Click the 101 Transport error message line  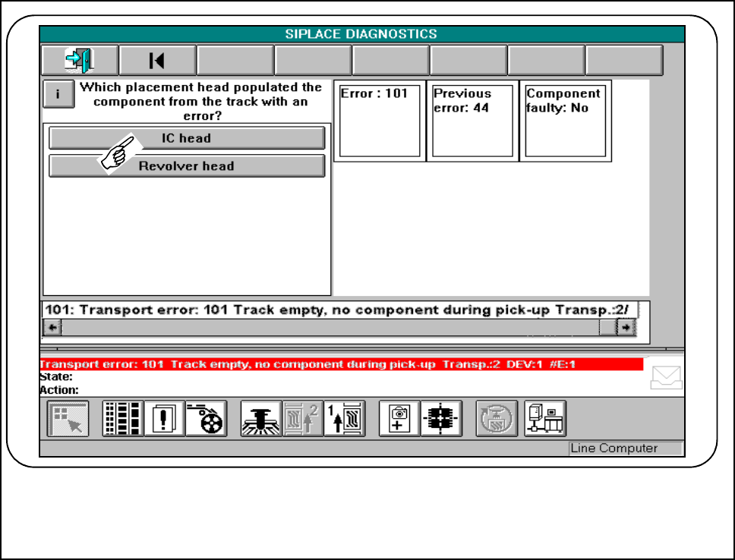click(x=340, y=310)
